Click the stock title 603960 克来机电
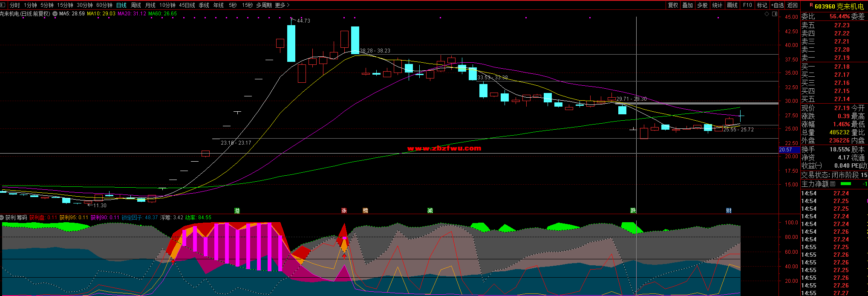 click(839, 6)
